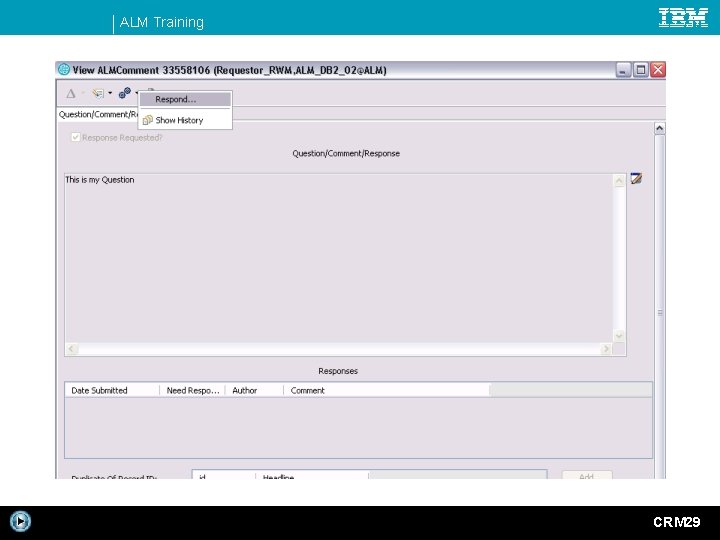
Task: Click the form's main scroll up arrow
Action: click(x=659, y=129)
